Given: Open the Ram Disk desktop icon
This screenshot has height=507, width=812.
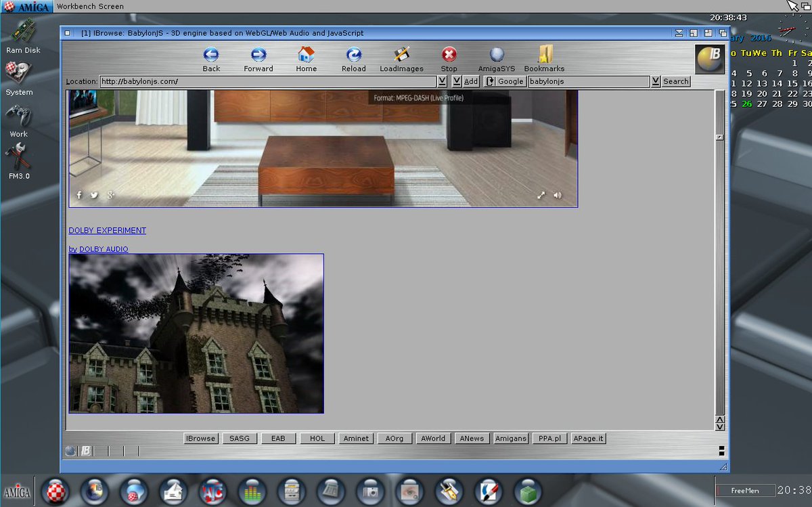Looking at the screenshot, I should pyautogui.click(x=23, y=31).
